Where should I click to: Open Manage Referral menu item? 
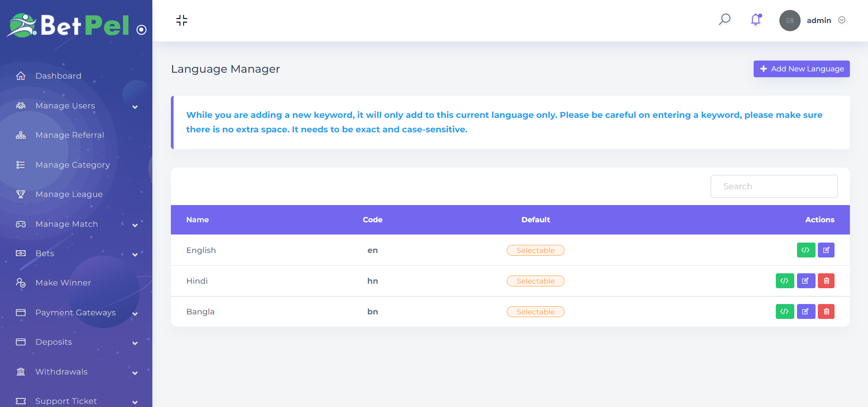[70, 135]
